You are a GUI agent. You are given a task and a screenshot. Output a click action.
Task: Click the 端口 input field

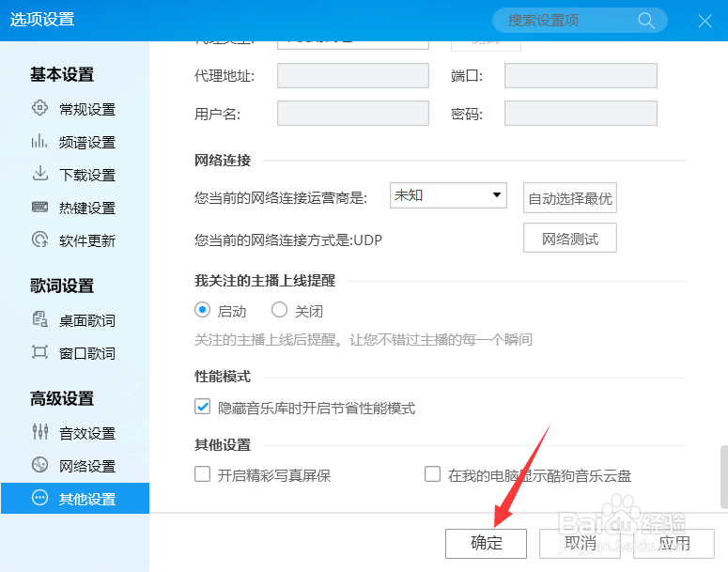581,76
